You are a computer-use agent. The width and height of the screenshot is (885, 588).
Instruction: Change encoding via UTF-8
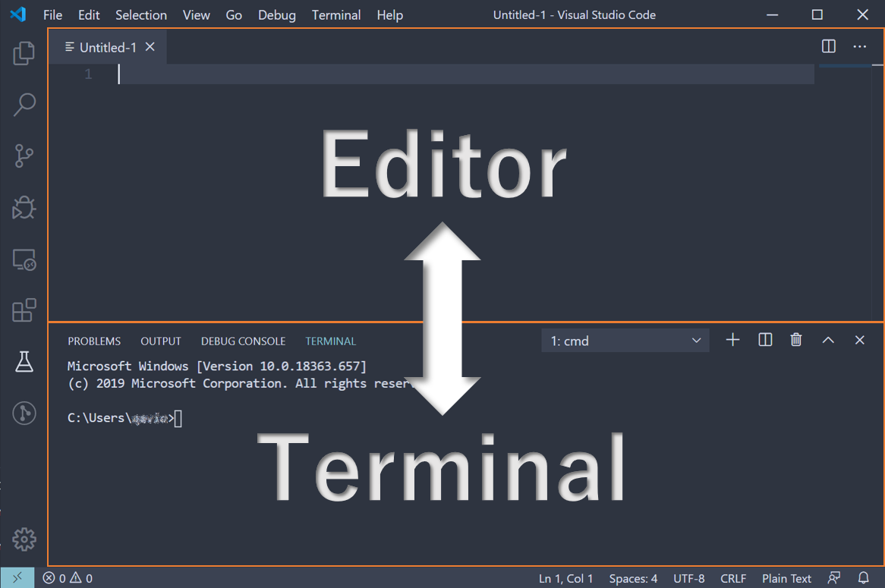[x=688, y=578]
